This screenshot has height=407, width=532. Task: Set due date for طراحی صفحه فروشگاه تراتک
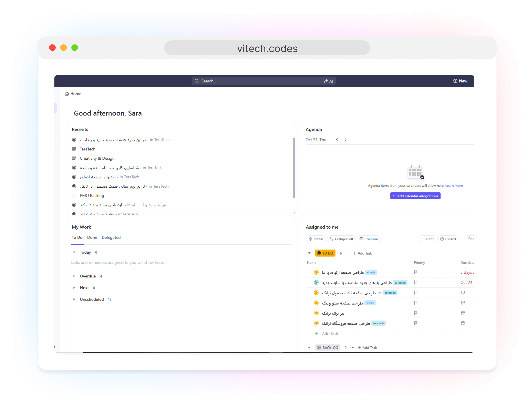click(x=463, y=323)
